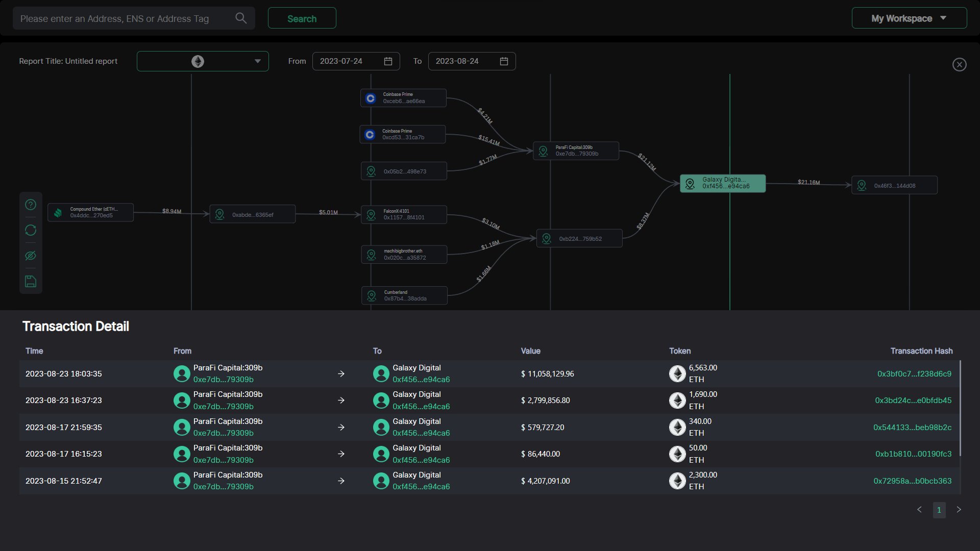Screen dimensions: 980x551
Task: Go to next page of transactions
Action: [959, 510]
